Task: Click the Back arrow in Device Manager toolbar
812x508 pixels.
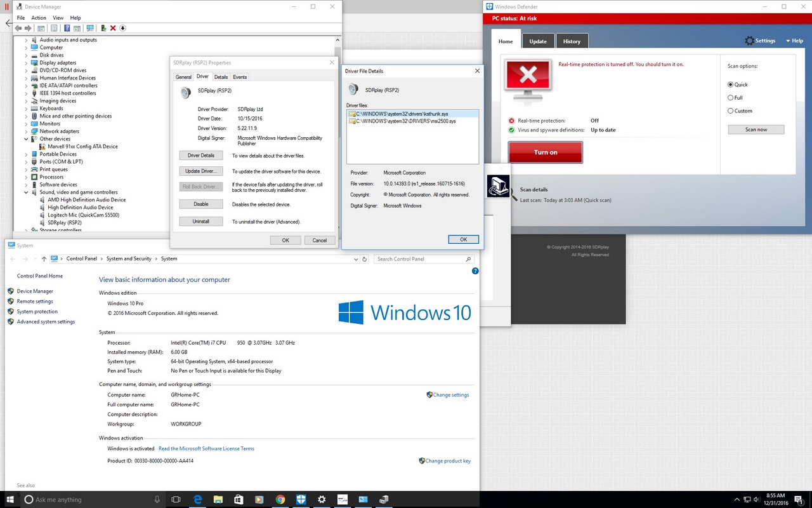Action: [x=18, y=28]
